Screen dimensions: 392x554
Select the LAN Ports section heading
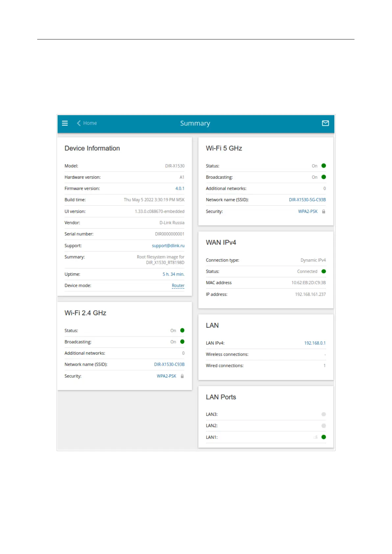[x=221, y=397]
